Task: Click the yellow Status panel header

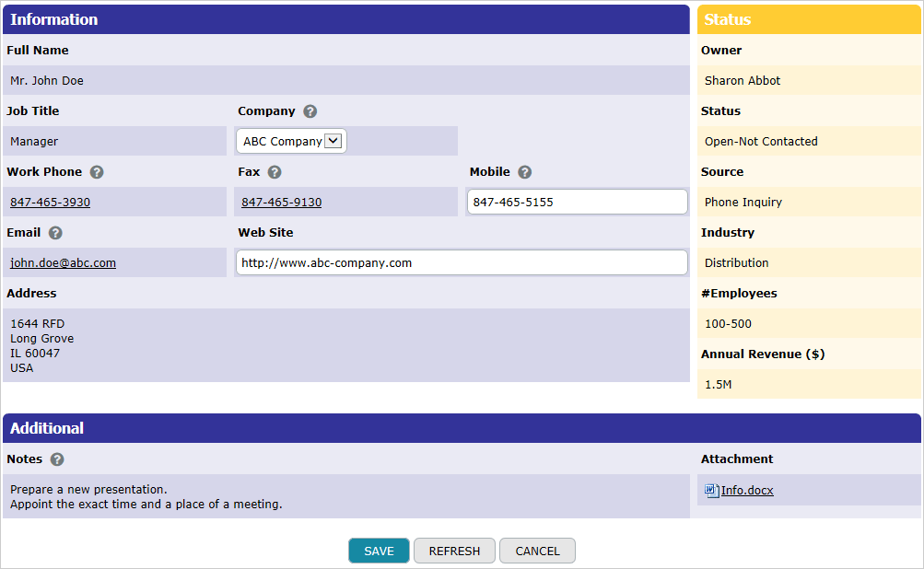Action: tap(809, 19)
